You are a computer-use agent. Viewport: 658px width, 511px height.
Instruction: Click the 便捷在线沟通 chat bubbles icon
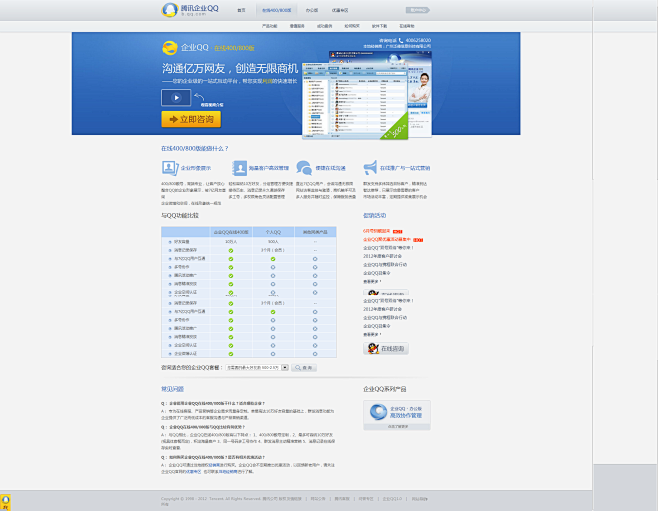(x=304, y=168)
